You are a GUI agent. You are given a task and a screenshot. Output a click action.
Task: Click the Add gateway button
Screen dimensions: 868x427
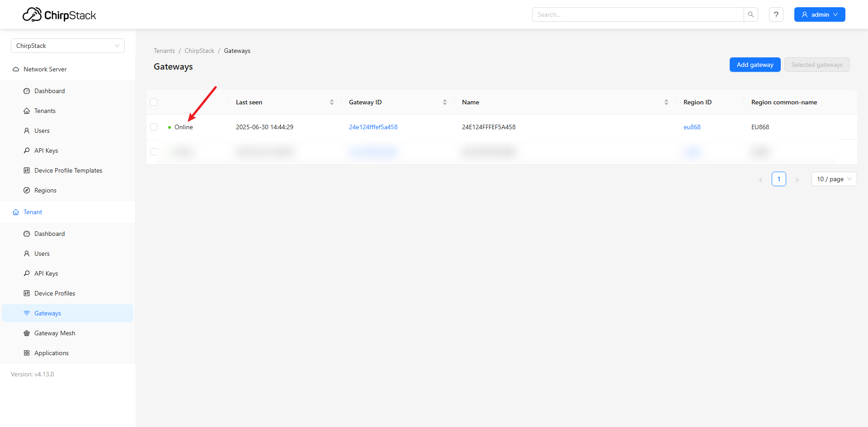click(x=755, y=65)
